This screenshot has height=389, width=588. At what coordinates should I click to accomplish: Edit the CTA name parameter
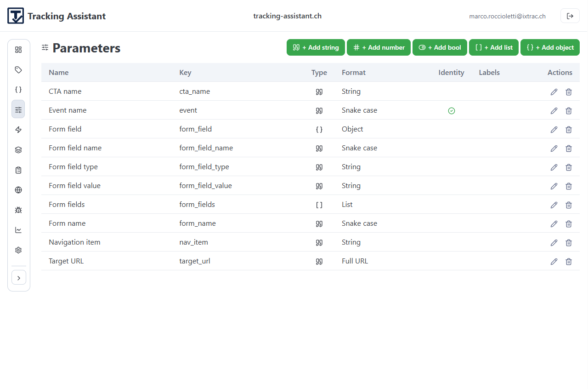tap(554, 92)
